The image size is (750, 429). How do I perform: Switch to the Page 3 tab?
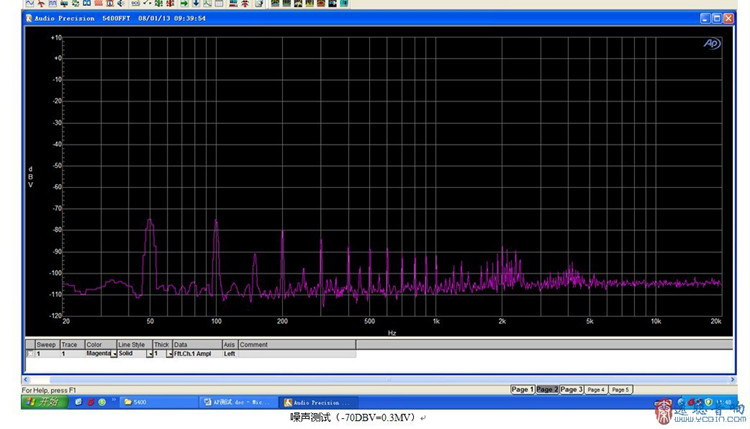pyautogui.click(x=572, y=390)
